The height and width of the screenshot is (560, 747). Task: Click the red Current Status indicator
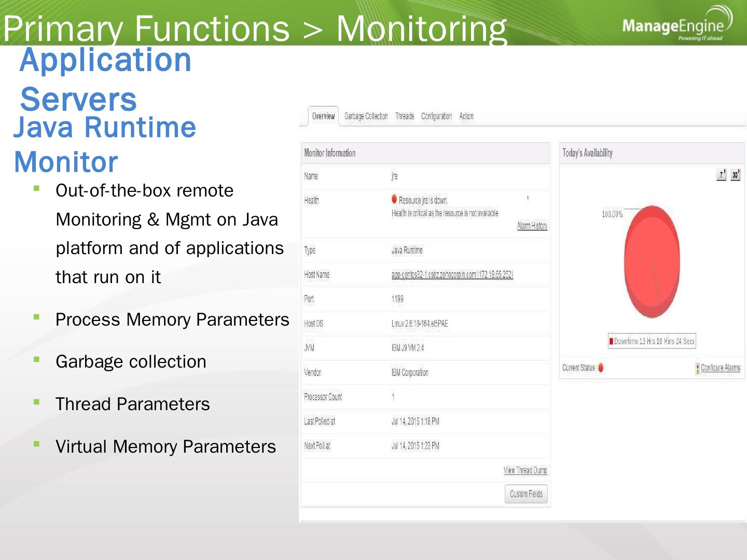point(601,368)
